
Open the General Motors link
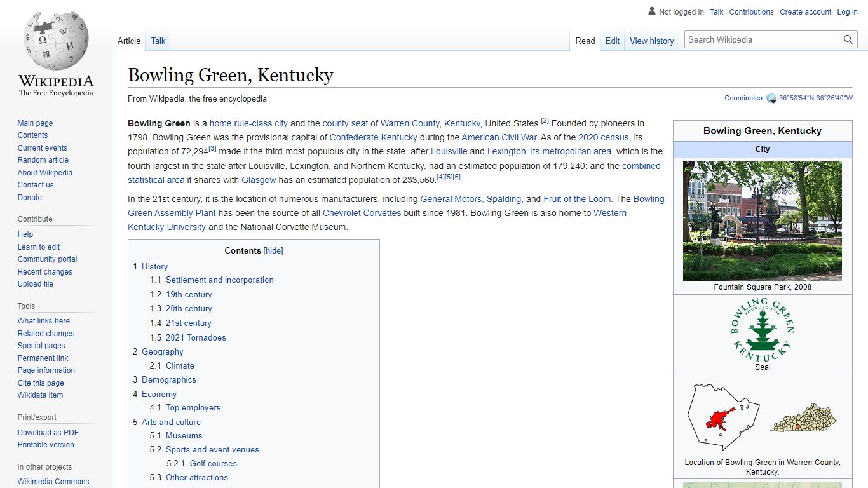452,199
